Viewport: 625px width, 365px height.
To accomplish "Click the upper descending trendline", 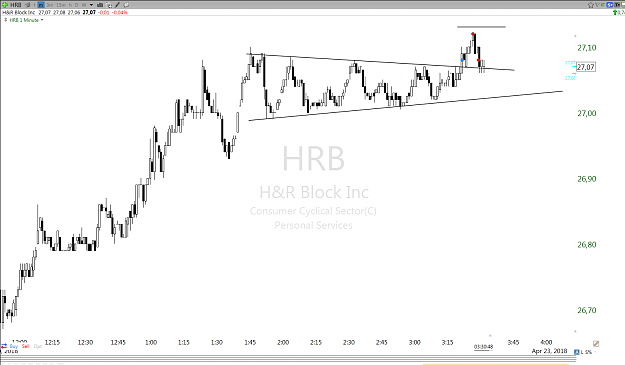I will (x=380, y=62).
